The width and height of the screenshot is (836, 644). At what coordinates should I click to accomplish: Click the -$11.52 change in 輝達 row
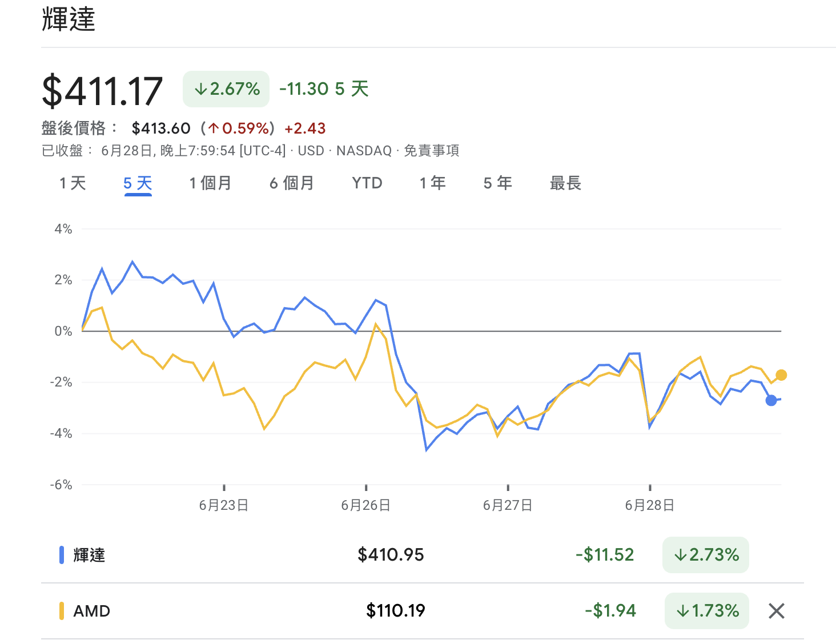[605, 554]
